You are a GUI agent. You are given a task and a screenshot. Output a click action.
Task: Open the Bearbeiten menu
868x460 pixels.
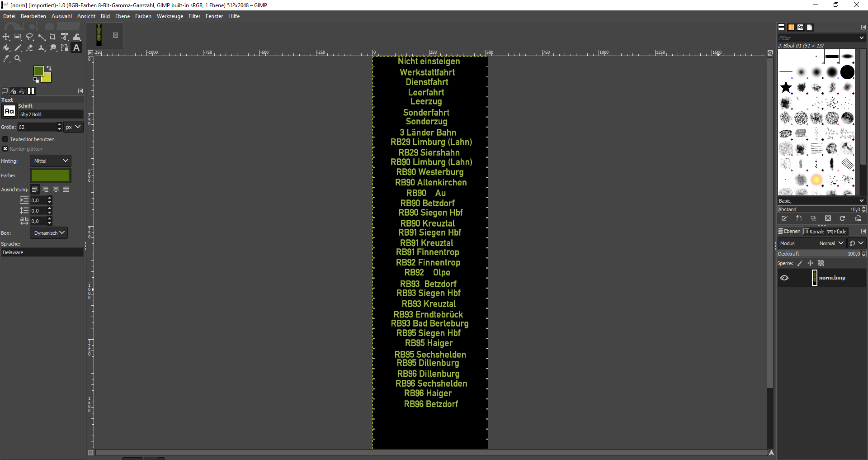coord(33,16)
